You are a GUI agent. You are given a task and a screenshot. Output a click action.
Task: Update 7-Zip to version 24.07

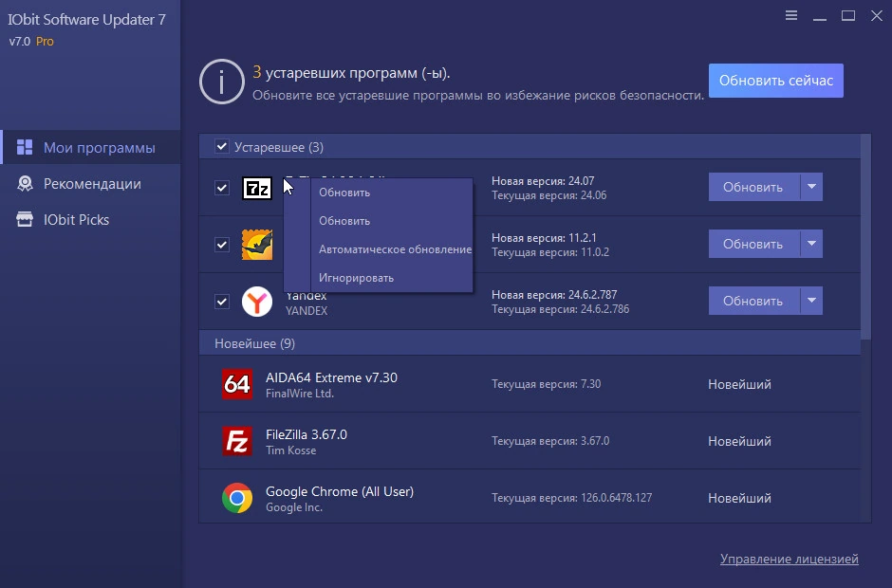pyautogui.click(x=753, y=187)
